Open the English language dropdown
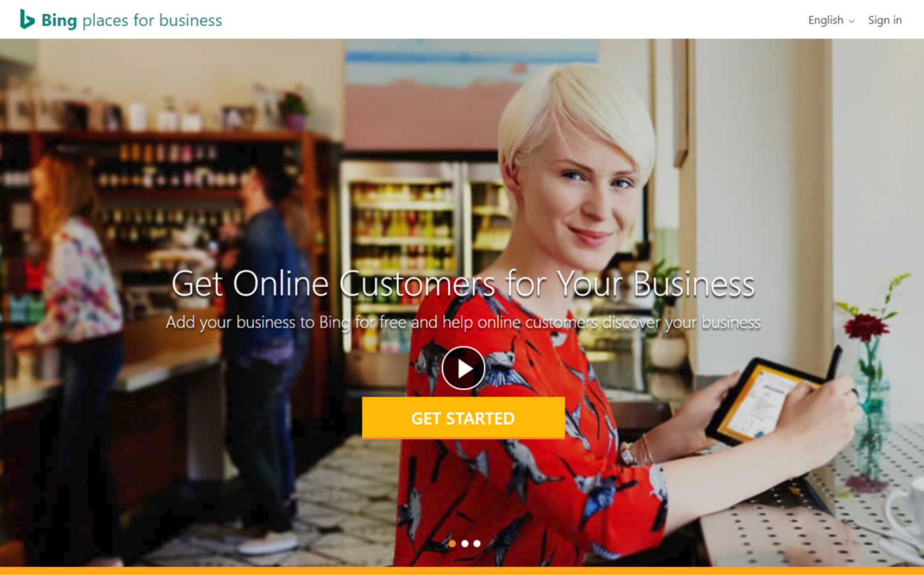 tap(831, 20)
